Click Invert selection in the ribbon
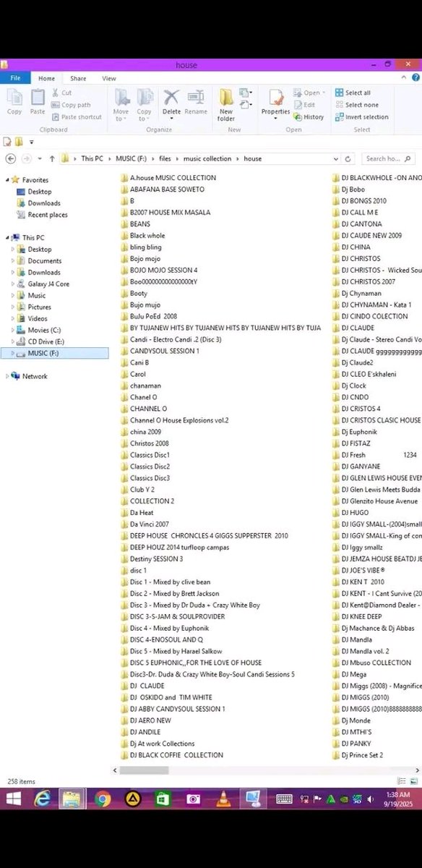 coord(361,116)
